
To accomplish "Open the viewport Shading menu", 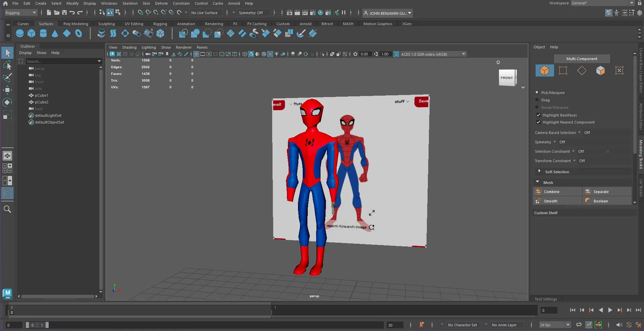I will tap(129, 47).
